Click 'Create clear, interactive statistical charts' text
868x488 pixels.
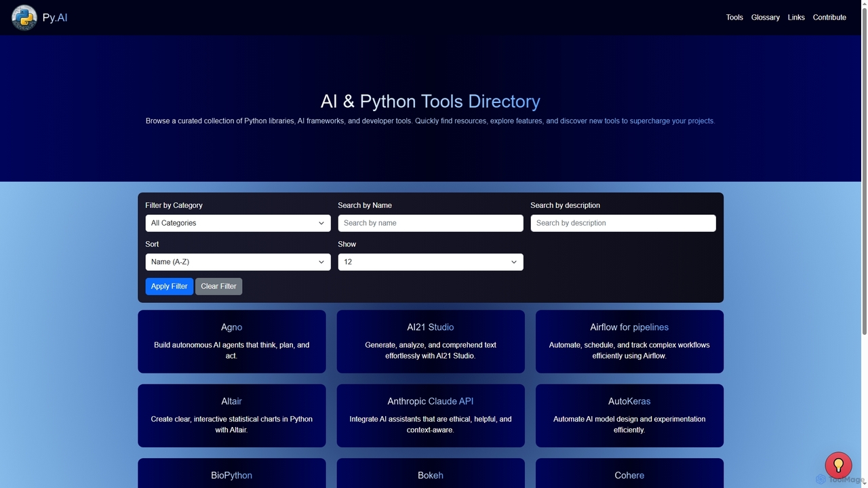coord(232,424)
